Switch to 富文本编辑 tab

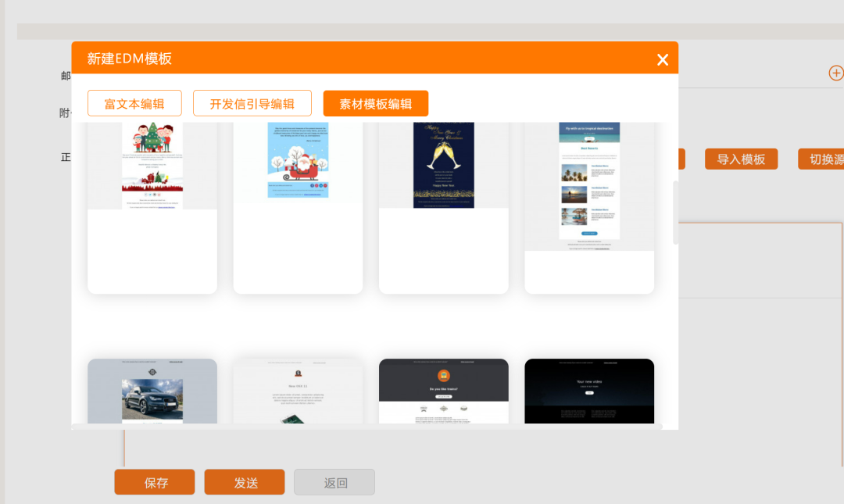[x=134, y=103]
